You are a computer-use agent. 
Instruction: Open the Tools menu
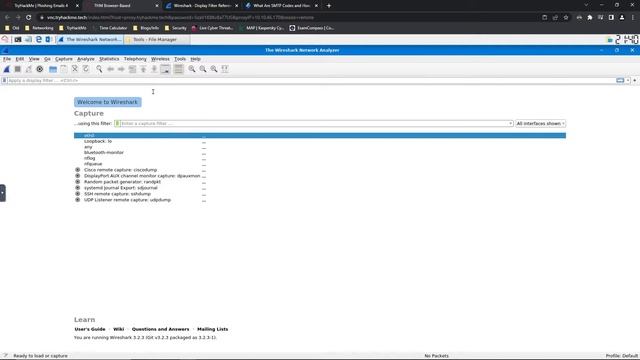180,59
